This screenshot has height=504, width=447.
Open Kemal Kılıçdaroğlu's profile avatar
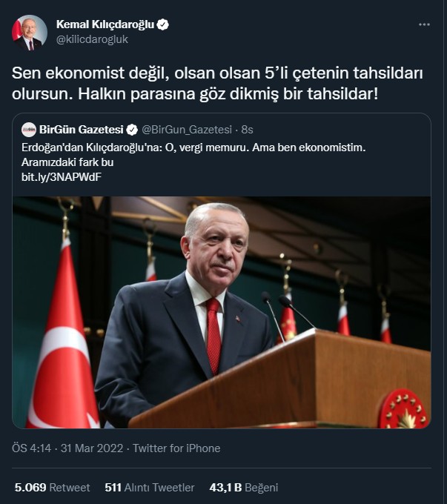pos(30,32)
